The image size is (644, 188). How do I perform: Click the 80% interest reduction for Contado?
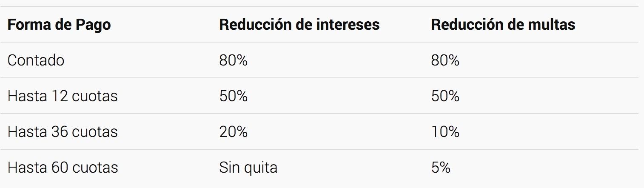(x=233, y=60)
